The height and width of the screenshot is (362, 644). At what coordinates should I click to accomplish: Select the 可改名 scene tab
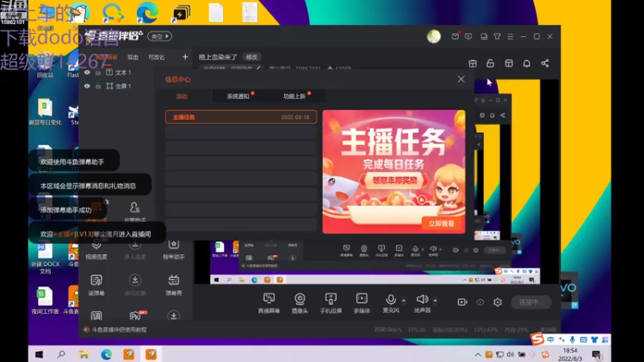pyautogui.click(x=156, y=57)
